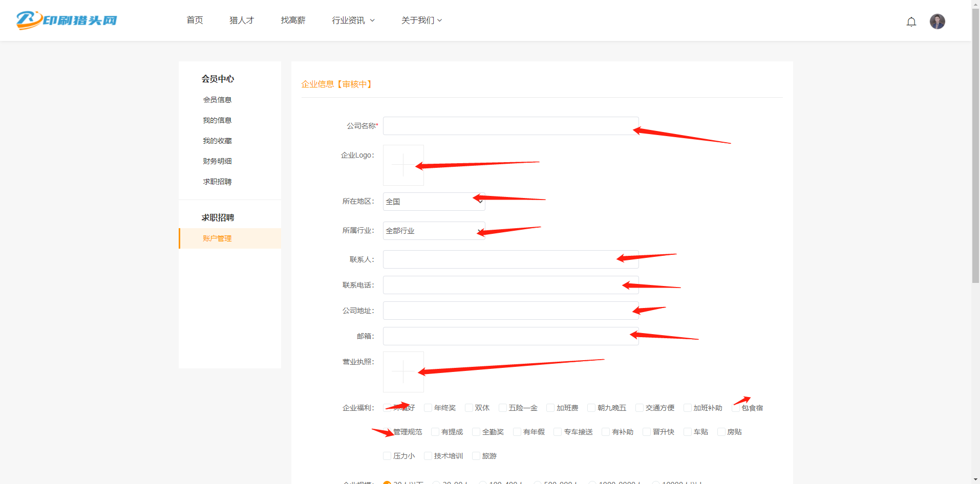Select the 20-99人 company size option

(436, 481)
